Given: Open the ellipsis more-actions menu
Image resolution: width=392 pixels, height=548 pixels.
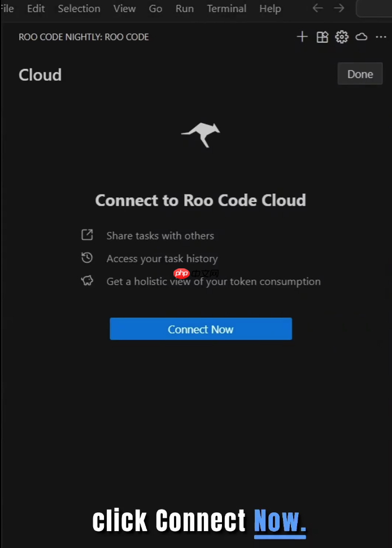Looking at the screenshot, I should pyautogui.click(x=381, y=37).
